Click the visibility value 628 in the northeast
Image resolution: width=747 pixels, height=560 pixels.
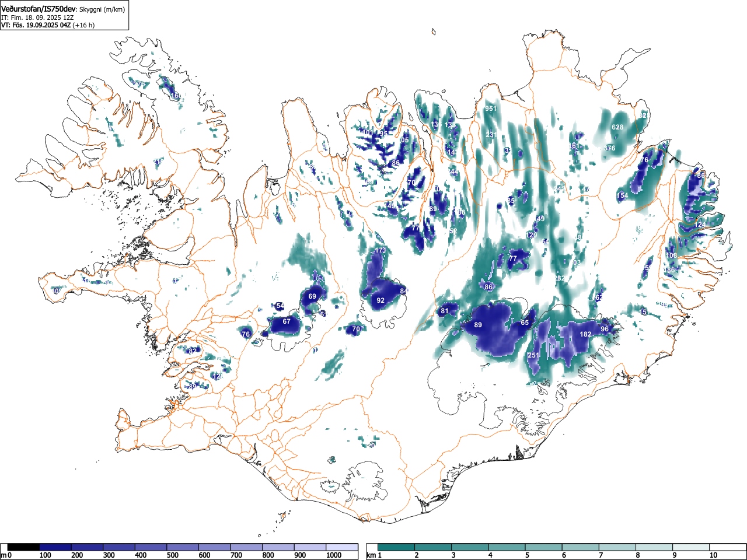tap(617, 127)
